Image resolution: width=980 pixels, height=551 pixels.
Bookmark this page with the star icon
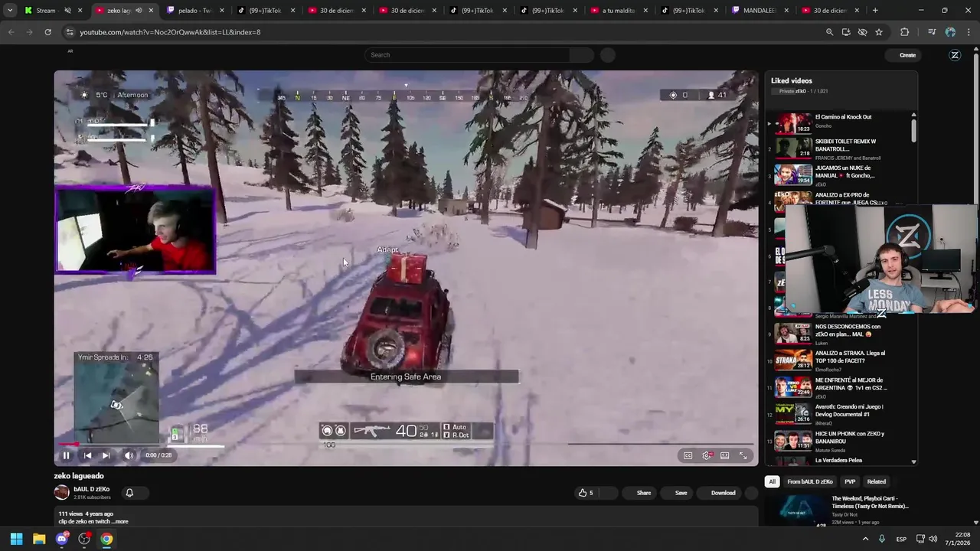point(879,32)
